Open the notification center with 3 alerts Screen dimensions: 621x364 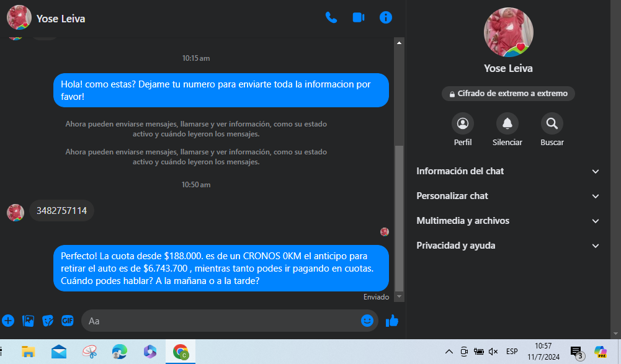pyautogui.click(x=577, y=352)
